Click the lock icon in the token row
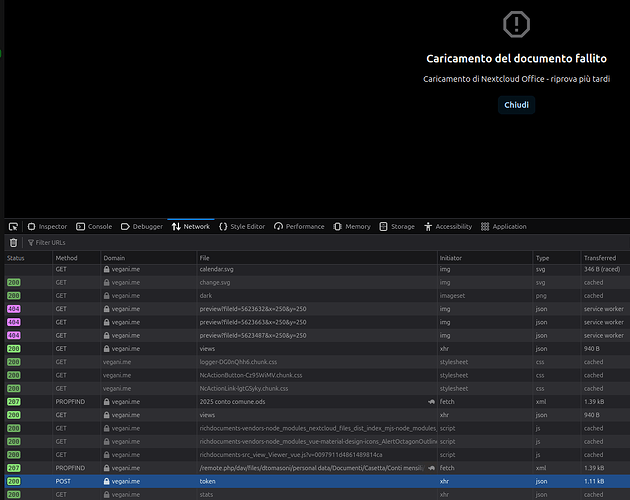The height and width of the screenshot is (500, 630). 106,482
